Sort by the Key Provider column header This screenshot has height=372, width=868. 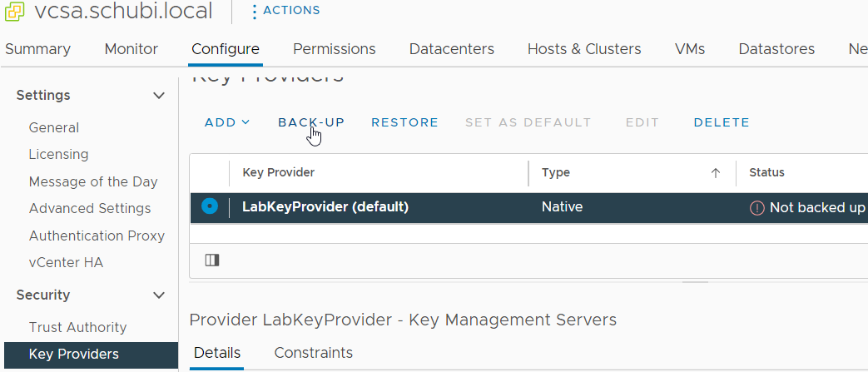pyautogui.click(x=279, y=173)
